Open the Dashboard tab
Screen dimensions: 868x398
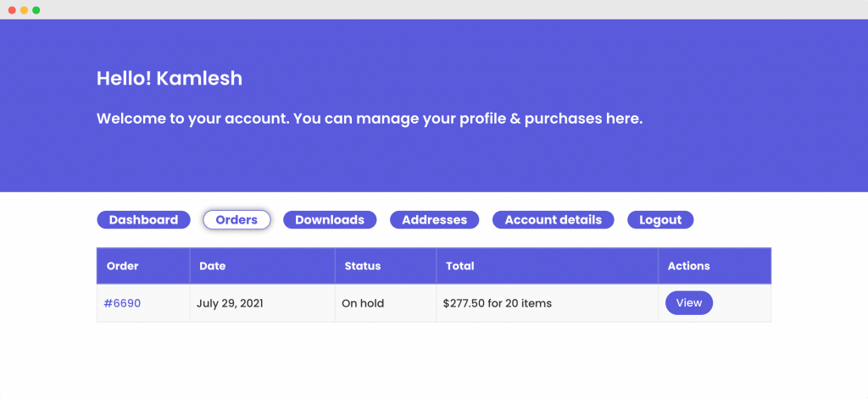[x=143, y=220]
